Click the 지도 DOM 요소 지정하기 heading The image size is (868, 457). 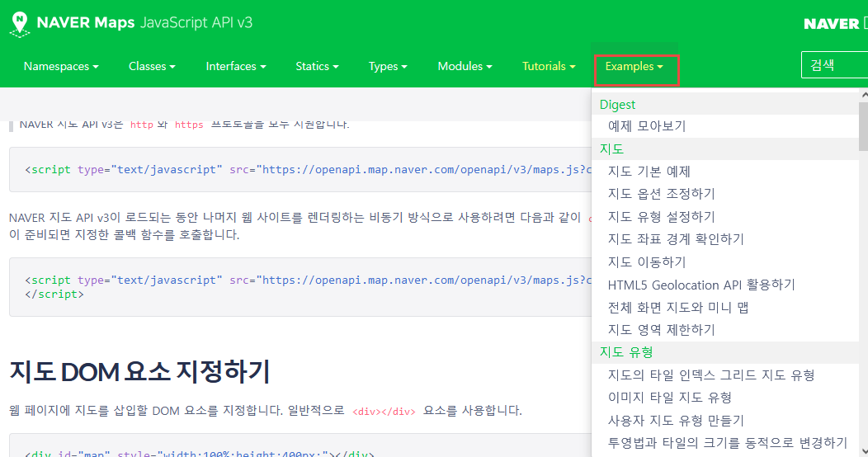[x=139, y=371]
